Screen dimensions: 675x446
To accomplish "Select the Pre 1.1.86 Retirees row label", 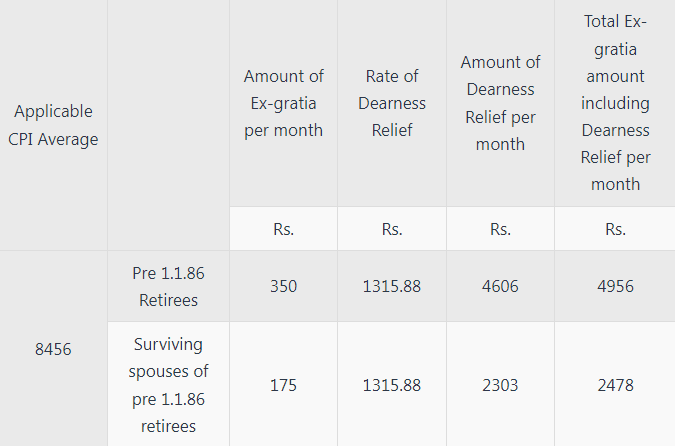I will pos(168,285).
